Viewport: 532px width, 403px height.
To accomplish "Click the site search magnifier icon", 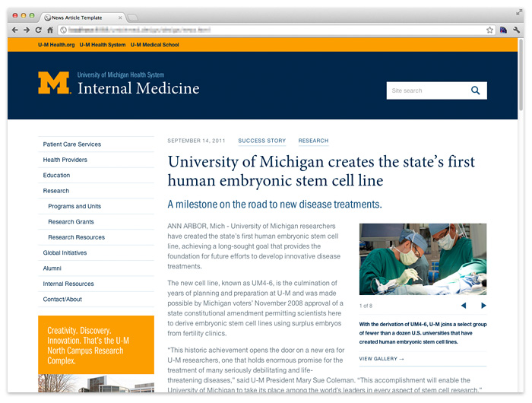I will pos(475,90).
